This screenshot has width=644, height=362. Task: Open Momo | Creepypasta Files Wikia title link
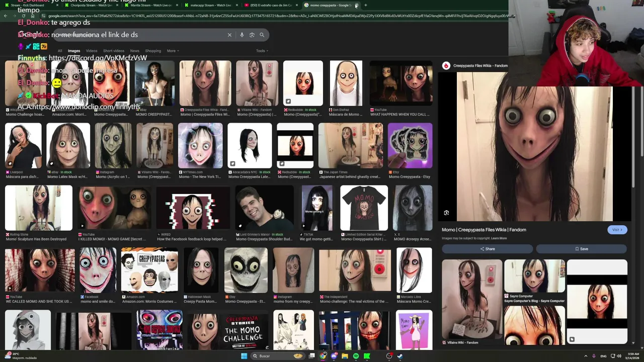(484, 230)
